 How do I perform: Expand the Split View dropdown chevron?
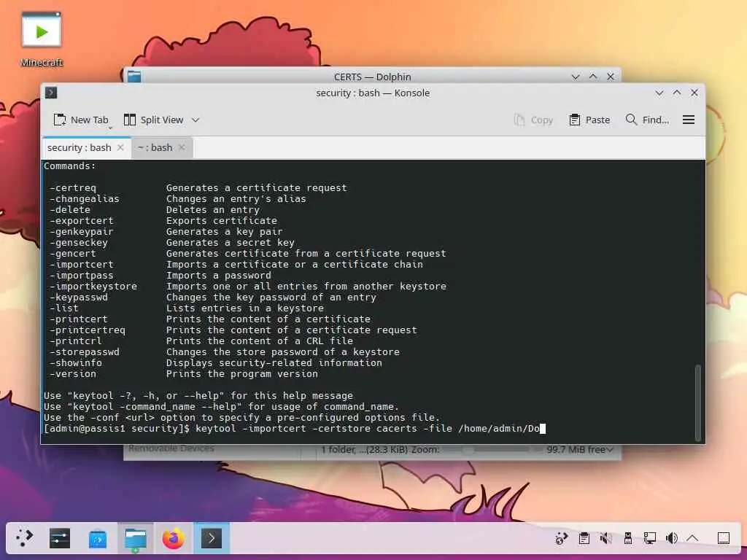196,120
